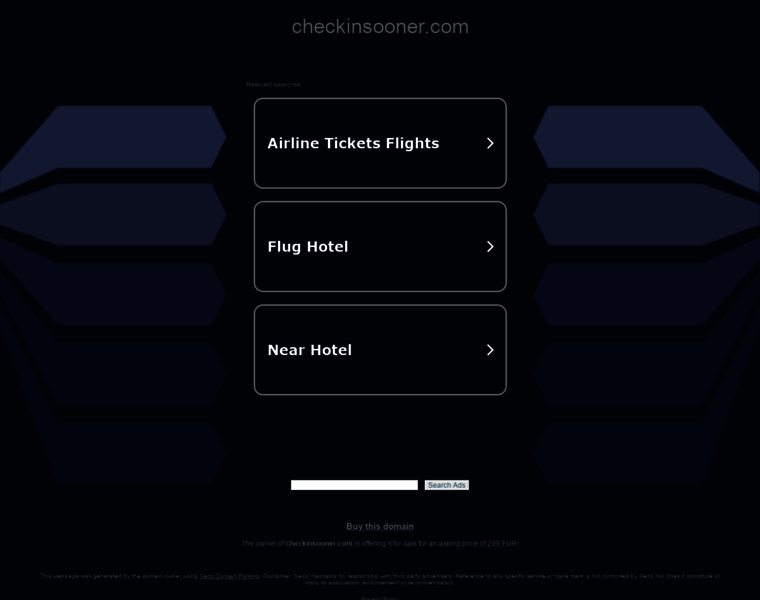
Task: Click the chevron beside Near Hotel
Action: click(490, 350)
